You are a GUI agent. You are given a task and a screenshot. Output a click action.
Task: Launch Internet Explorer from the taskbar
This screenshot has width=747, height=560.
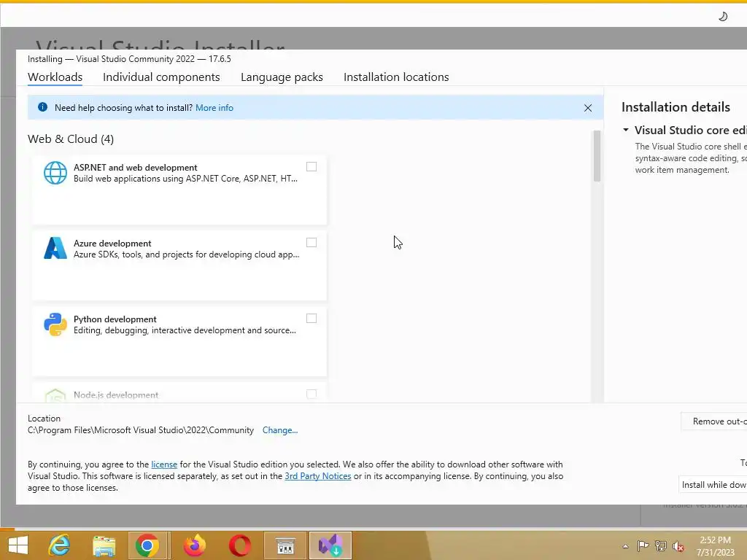coord(60,545)
